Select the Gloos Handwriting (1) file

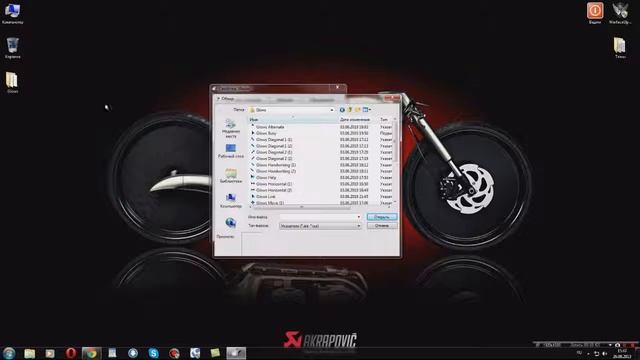[276, 165]
